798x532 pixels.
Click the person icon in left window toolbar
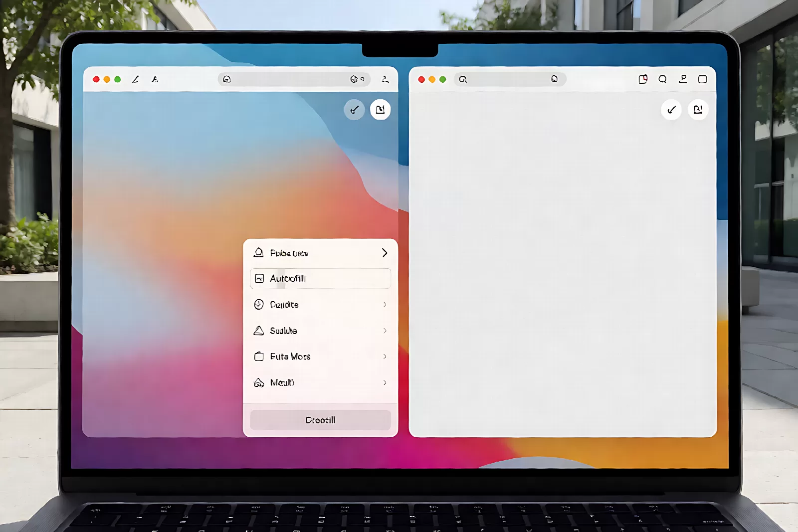[x=385, y=79]
